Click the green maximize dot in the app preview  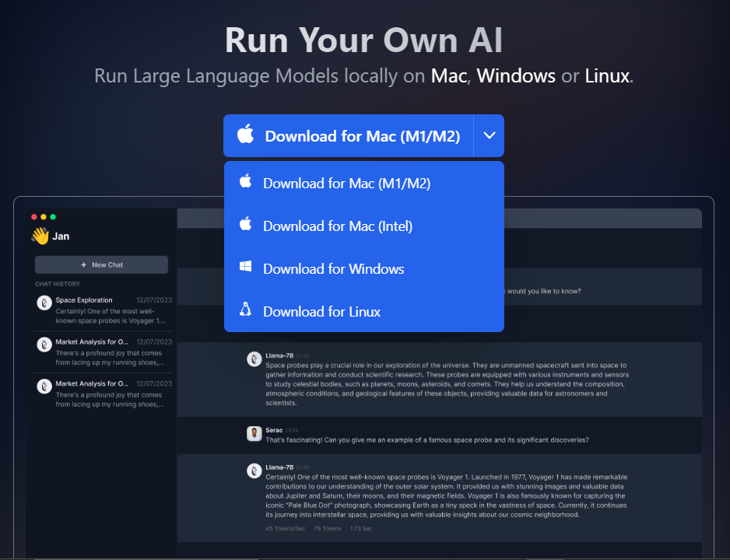point(53,216)
